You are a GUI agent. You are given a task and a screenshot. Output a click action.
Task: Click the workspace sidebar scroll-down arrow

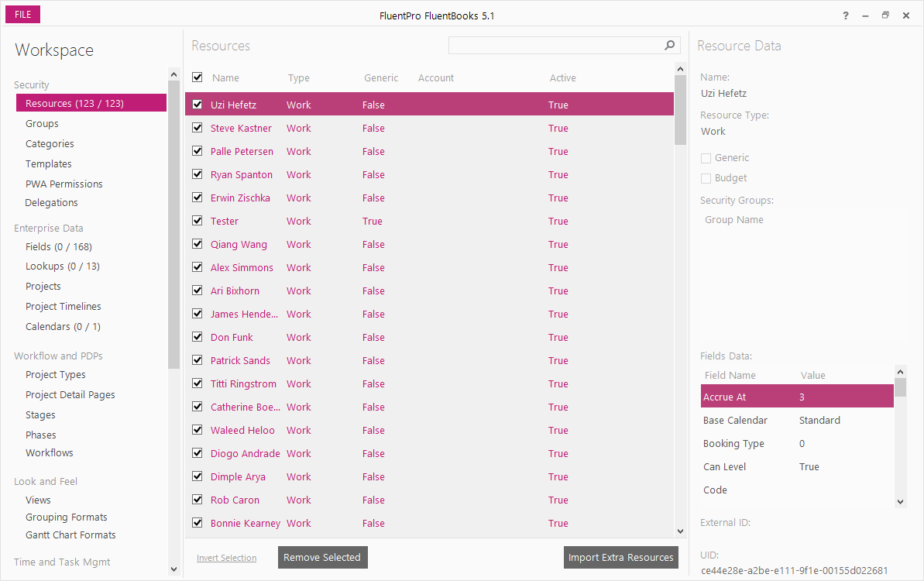pyautogui.click(x=173, y=569)
